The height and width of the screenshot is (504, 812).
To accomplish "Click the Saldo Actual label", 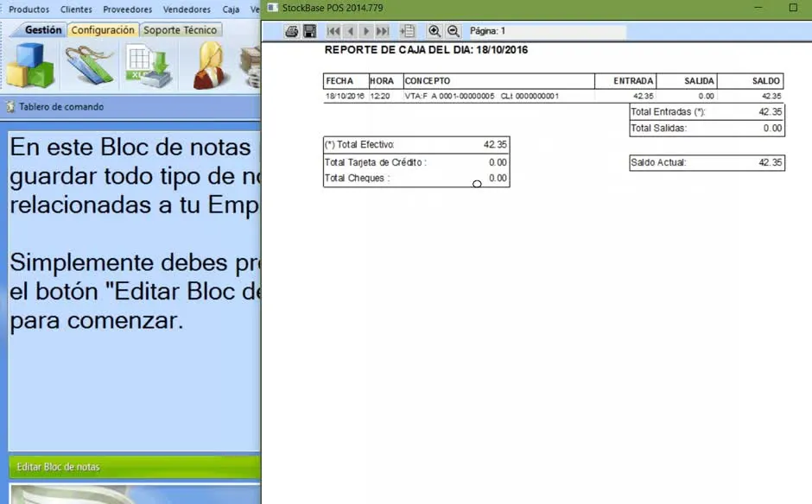I will point(658,162).
